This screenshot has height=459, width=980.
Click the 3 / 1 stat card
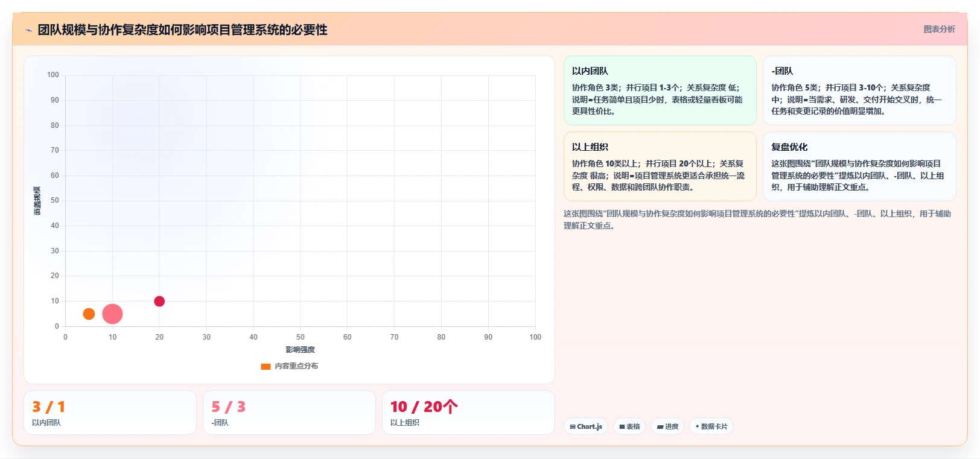(110, 413)
